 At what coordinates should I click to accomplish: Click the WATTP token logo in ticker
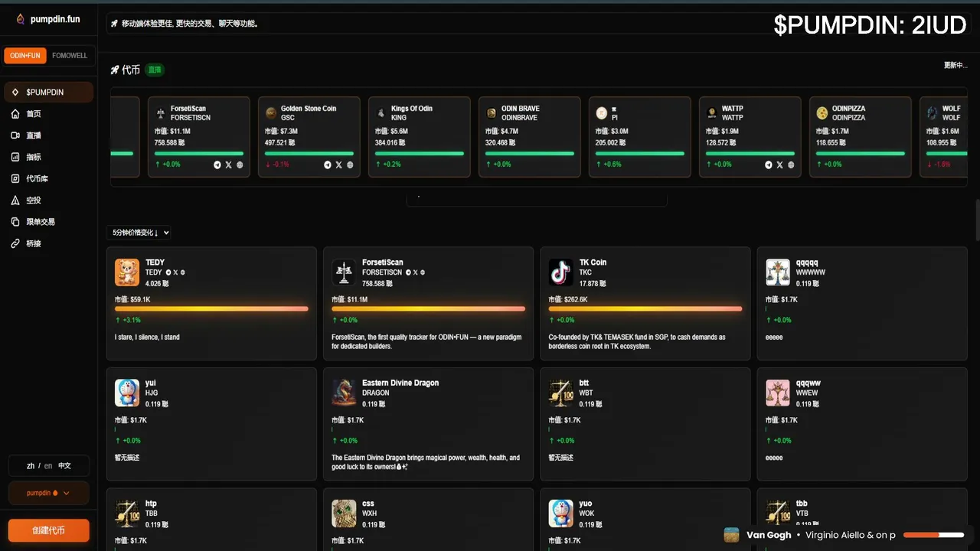tap(712, 112)
